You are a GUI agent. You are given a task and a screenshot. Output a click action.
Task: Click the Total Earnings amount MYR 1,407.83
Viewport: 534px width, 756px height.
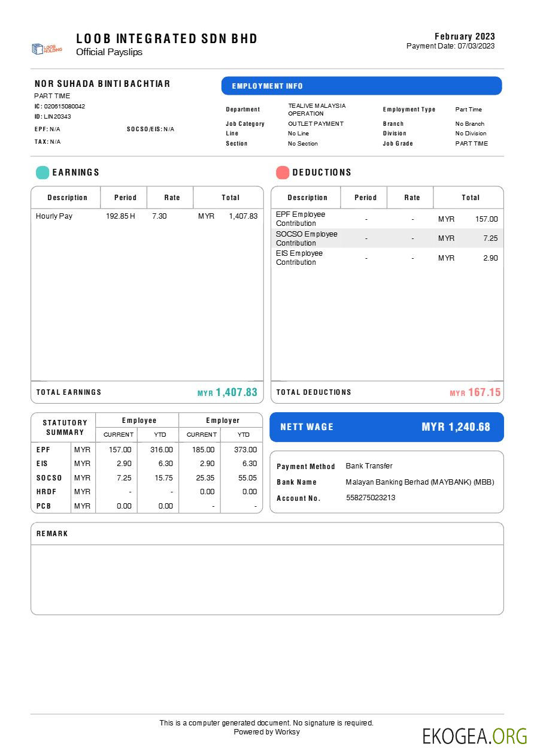click(227, 392)
